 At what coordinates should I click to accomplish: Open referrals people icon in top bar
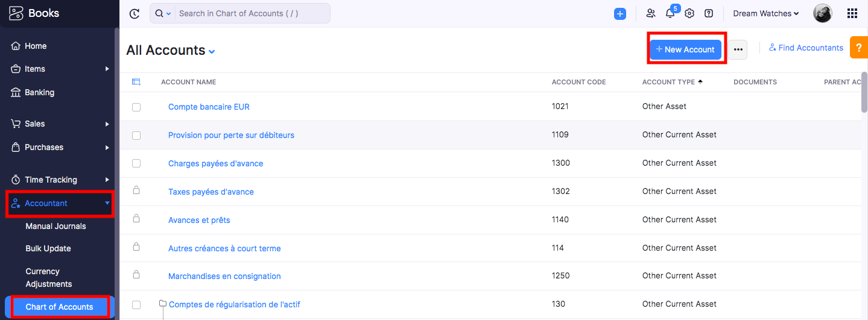[x=650, y=13]
